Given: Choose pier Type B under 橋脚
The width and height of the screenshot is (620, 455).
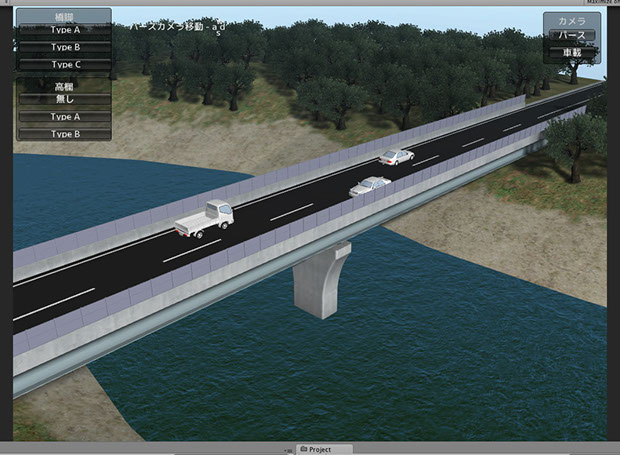Looking at the screenshot, I should tap(65, 47).
